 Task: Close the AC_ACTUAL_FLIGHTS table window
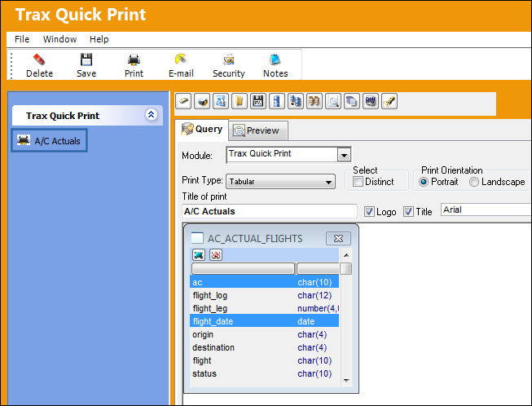click(338, 238)
